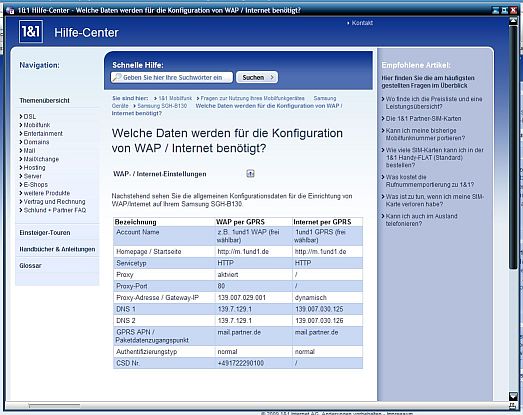This screenshot has height=415, width=523.
Task: Open Glossar link
Action: tap(30, 266)
